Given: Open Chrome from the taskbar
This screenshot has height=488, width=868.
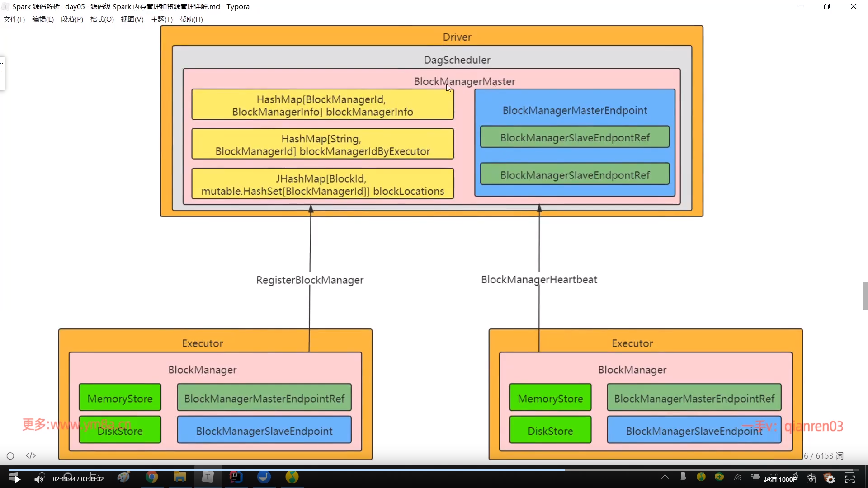Looking at the screenshot, I should pyautogui.click(x=152, y=477).
